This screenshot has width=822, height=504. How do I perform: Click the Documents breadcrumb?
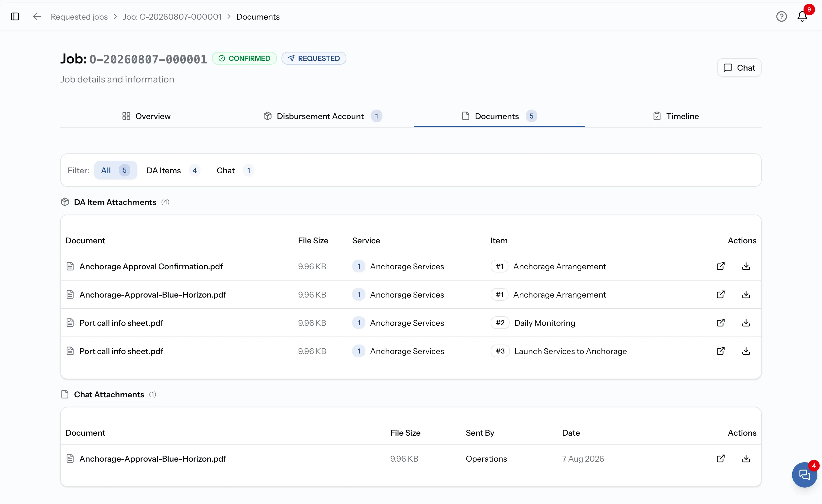point(258,17)
